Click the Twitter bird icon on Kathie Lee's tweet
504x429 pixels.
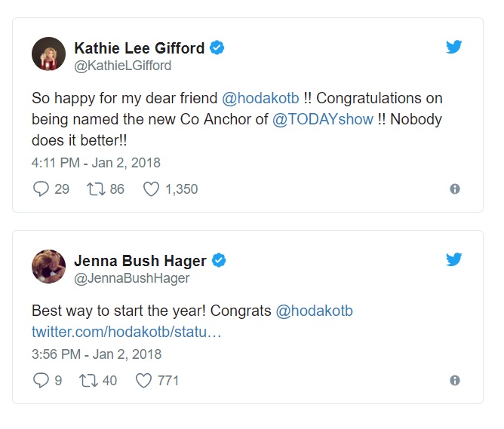(x=453, y=47)
